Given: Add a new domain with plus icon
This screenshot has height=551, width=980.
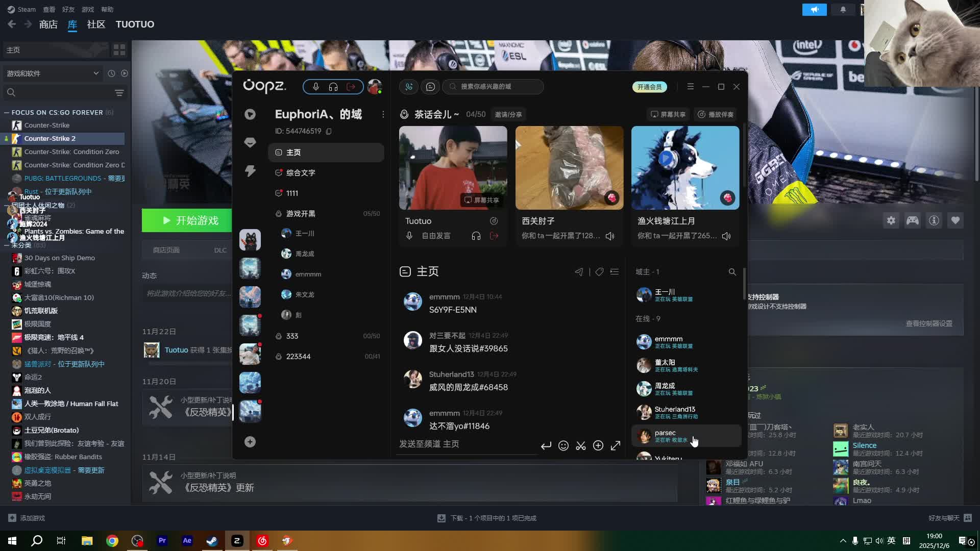Looking at the screenshot, I should point(250,442).
